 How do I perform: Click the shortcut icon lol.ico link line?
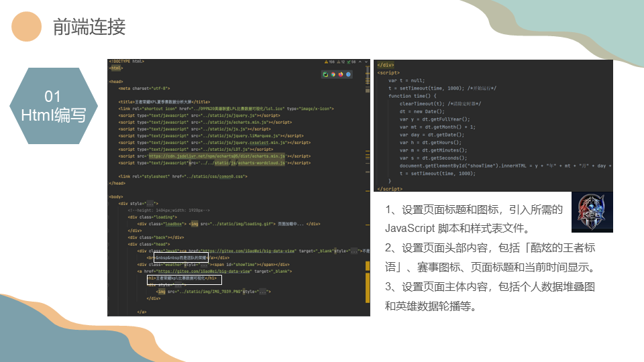click(226, 109)
